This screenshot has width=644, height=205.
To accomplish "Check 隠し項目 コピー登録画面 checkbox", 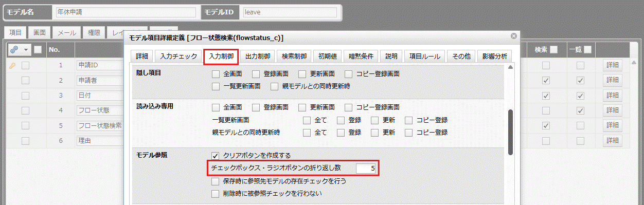I will 348,74.
